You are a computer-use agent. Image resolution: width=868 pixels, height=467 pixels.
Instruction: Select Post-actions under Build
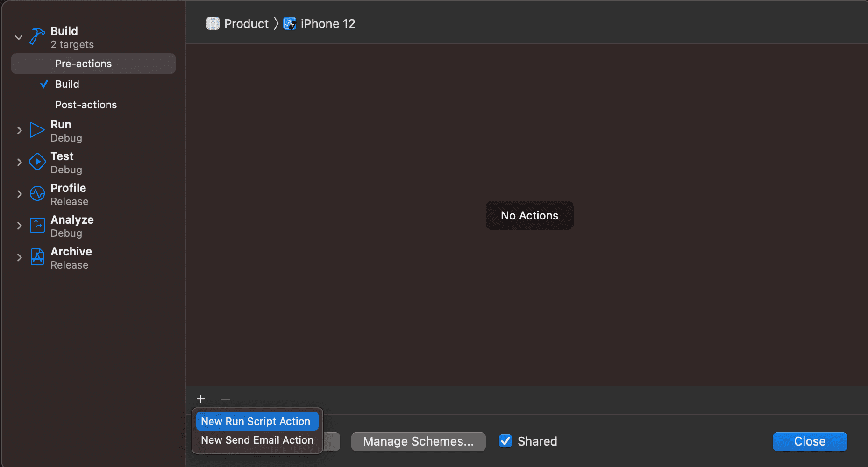pyautogui.click(x=86, y=105)
